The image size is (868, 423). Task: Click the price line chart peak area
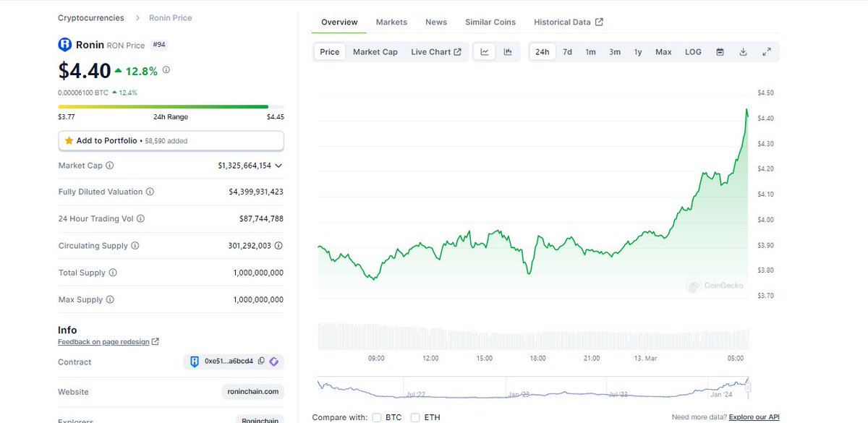click(x=746, y=111)
